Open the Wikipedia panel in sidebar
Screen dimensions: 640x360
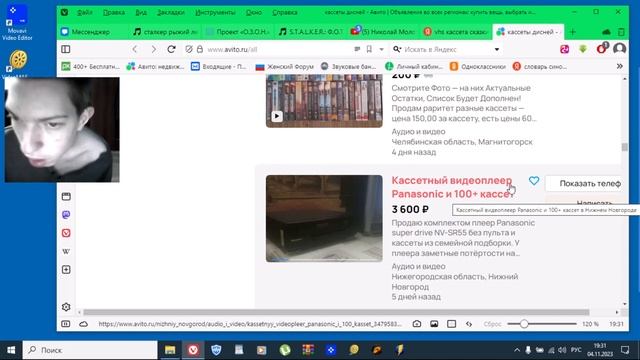(x=66, y=251)
